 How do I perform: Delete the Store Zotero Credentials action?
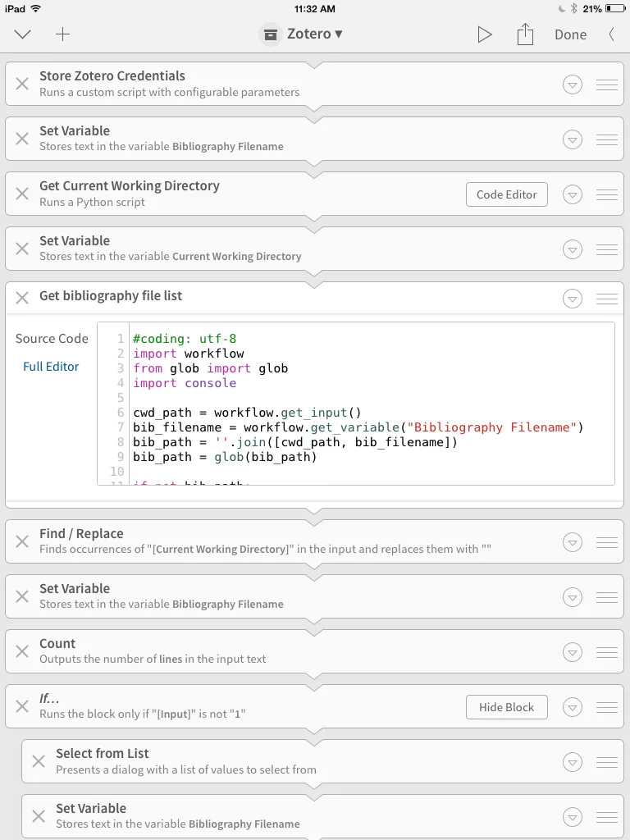(x=22, y=84)
